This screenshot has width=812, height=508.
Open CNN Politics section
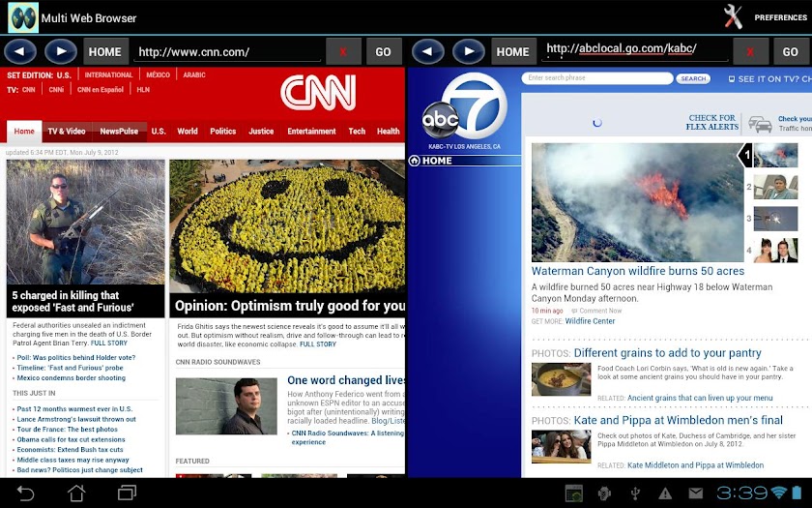click(223, 132)
